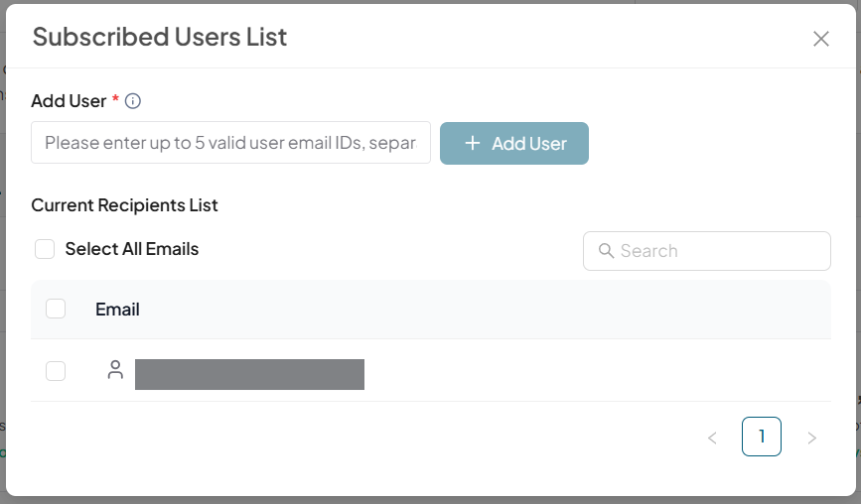Viewport: 861px width, 504px height.
Task: Select page 1 in pagination
Action: click(761, 437)
